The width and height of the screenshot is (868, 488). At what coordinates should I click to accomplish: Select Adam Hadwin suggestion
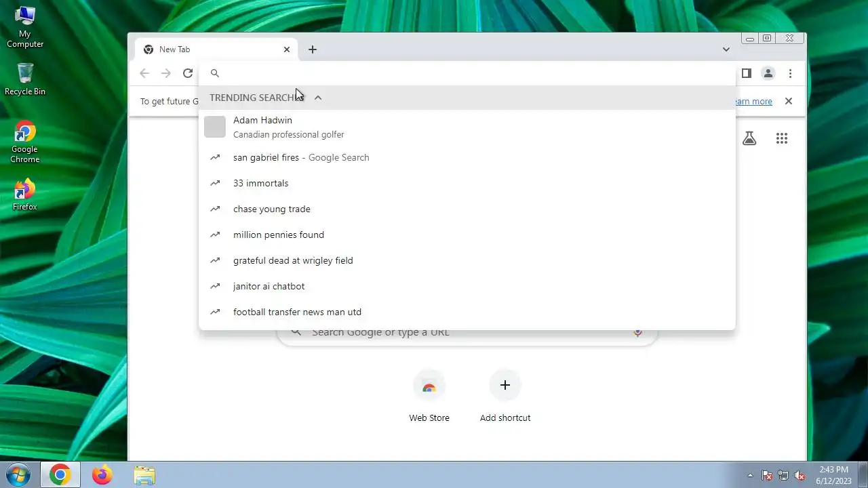tap(467, 127)
